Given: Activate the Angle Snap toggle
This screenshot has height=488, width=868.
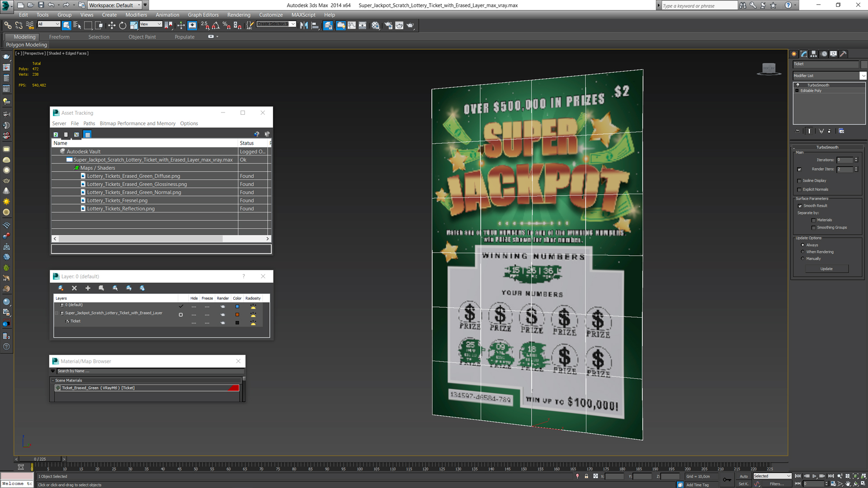Looking at the screenshot, I should [x=216, y=26].
